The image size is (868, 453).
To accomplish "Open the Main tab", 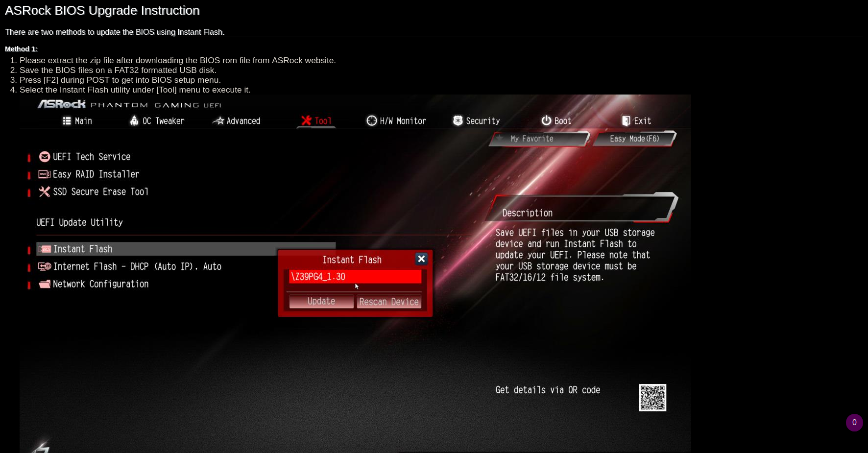I will click(77, 121).
